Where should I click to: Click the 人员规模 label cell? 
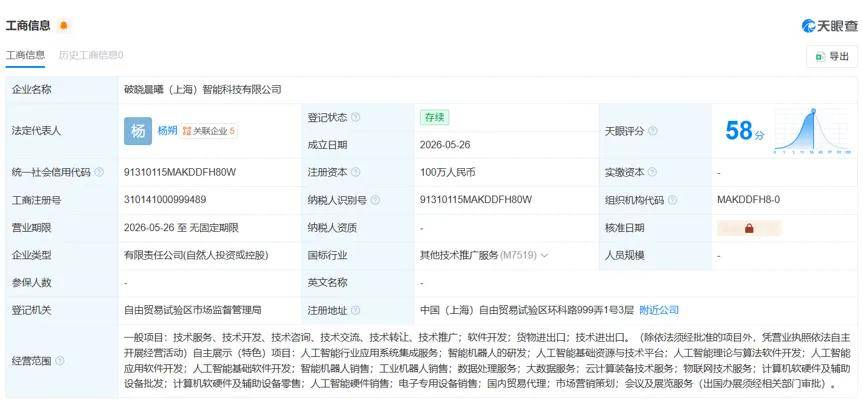click(x=655, y=255)
